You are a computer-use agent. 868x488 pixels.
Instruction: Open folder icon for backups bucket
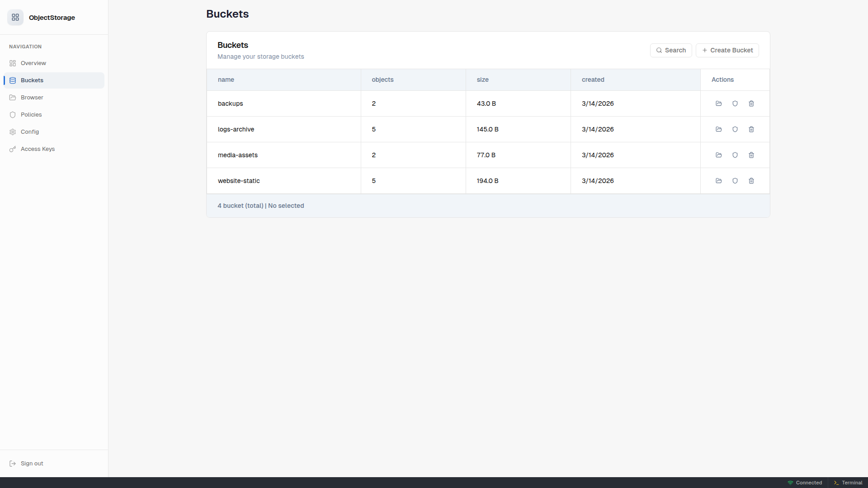719,103
